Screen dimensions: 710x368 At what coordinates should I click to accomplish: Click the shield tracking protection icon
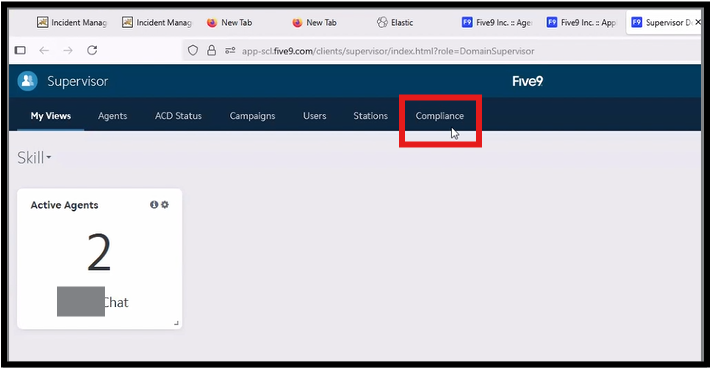(193, 50)
